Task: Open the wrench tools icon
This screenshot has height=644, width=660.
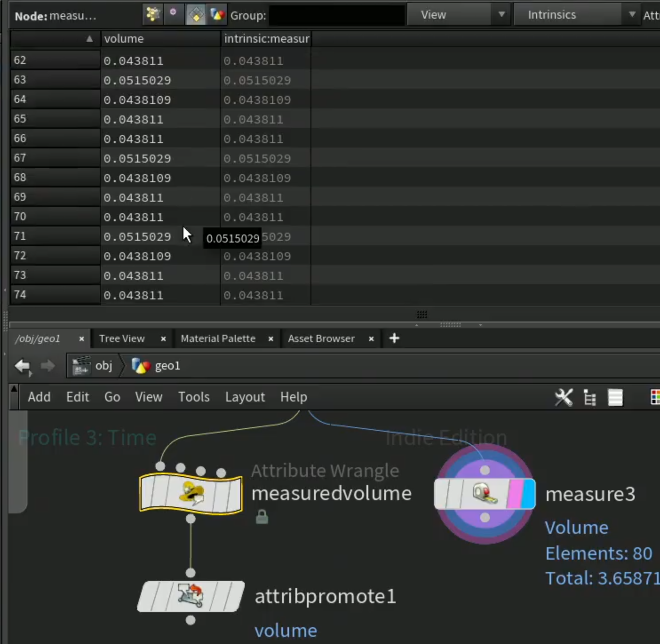Action: (x=564, y=397)
